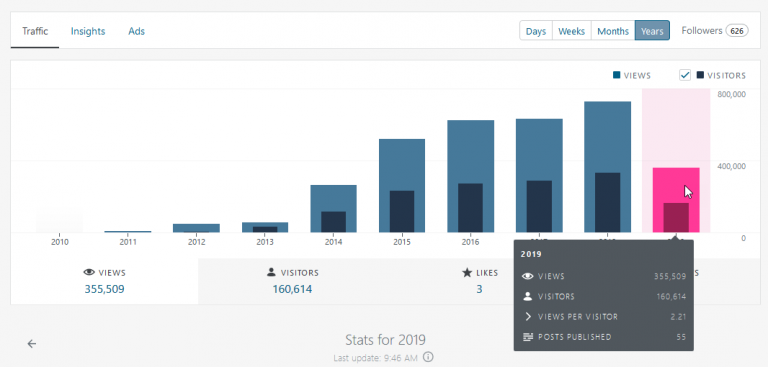Image resolution: width=768 pixels, height=367 pixels.
Task: Switch to the Insights tab
Action: 88,31
